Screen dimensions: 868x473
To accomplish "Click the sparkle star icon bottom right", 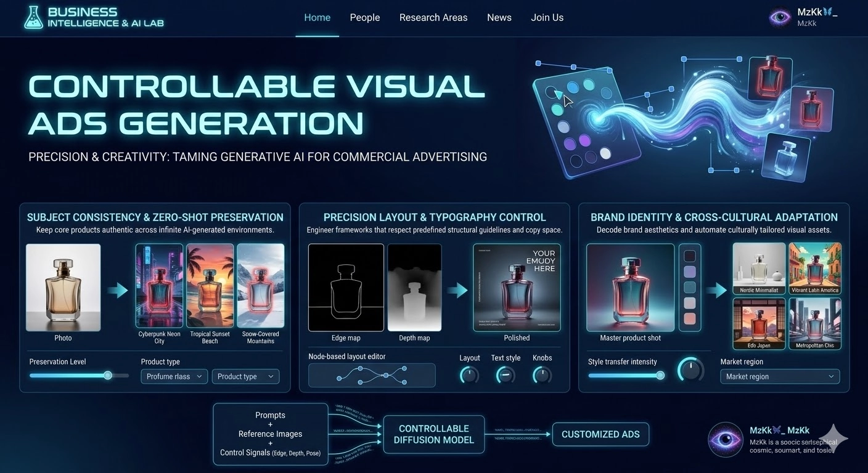I will click(833, 439).
